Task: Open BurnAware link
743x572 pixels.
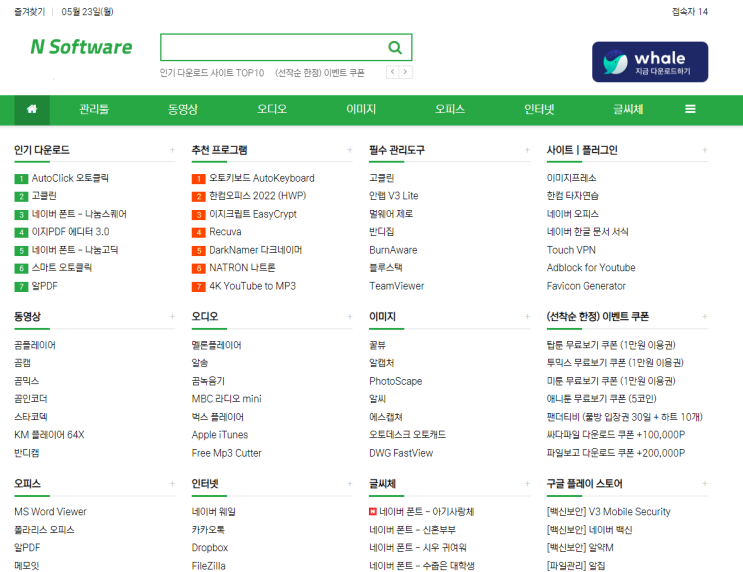Action: 393,250
